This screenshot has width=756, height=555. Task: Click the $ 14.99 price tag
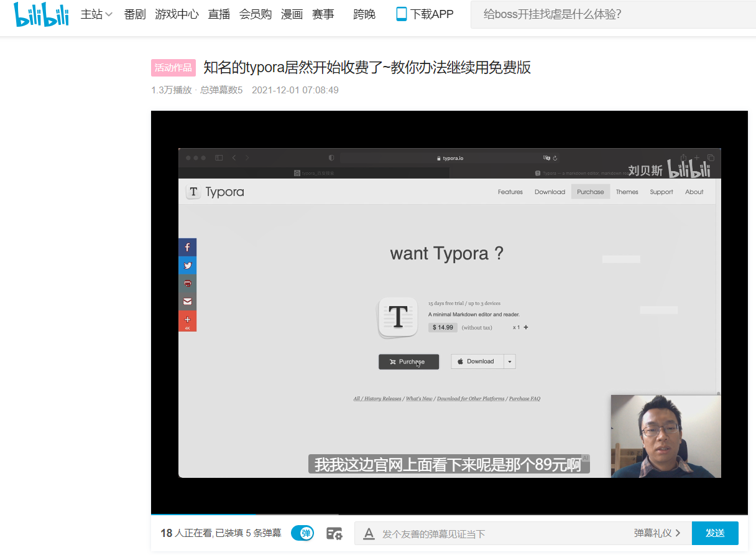[x=443, y=327]
